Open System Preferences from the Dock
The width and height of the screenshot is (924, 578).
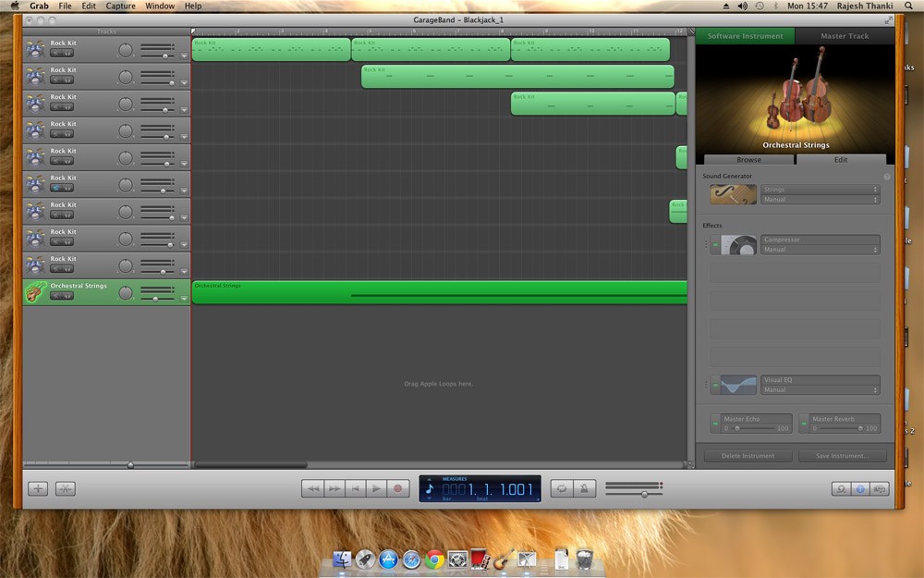coord(458,560)
